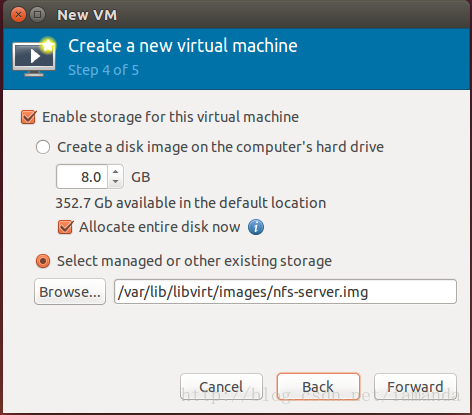Screen dimensions: 472x415
Task: Choose Select managed or other existing storage
Action: 43,261
